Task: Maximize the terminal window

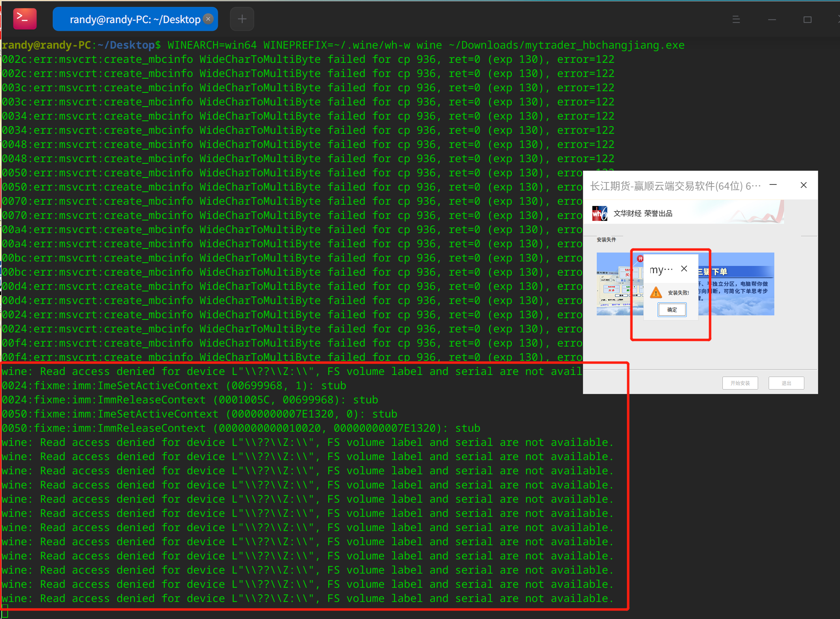Action: click(x=807, y=19)
